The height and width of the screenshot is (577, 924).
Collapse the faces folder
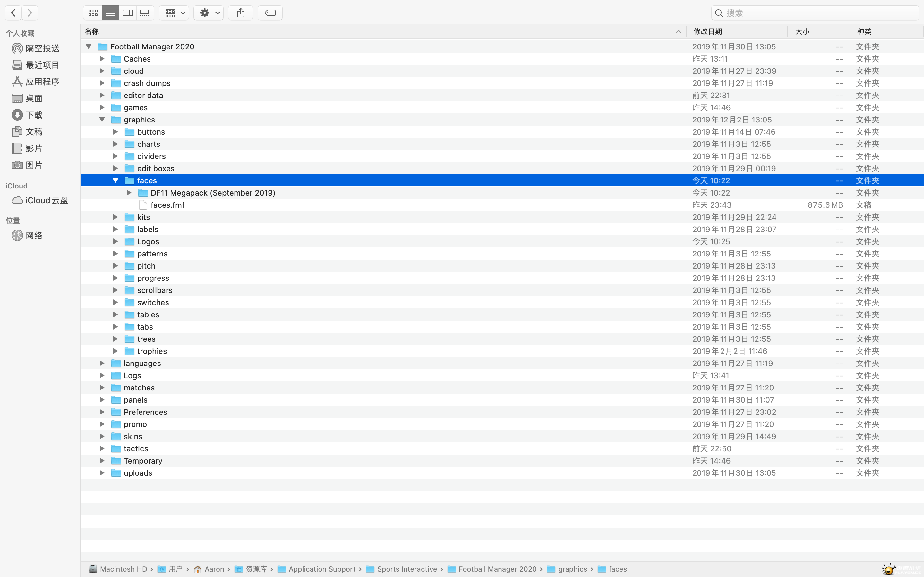pos(115,180)
